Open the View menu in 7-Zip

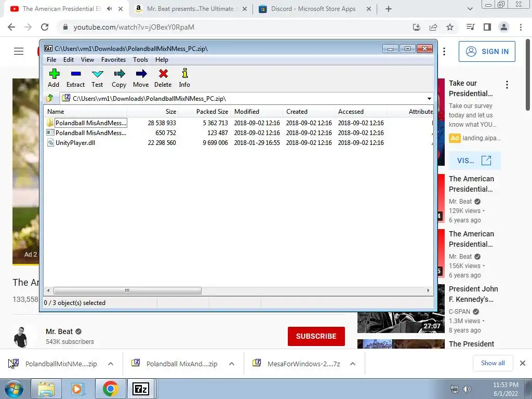tap(87, 60)
